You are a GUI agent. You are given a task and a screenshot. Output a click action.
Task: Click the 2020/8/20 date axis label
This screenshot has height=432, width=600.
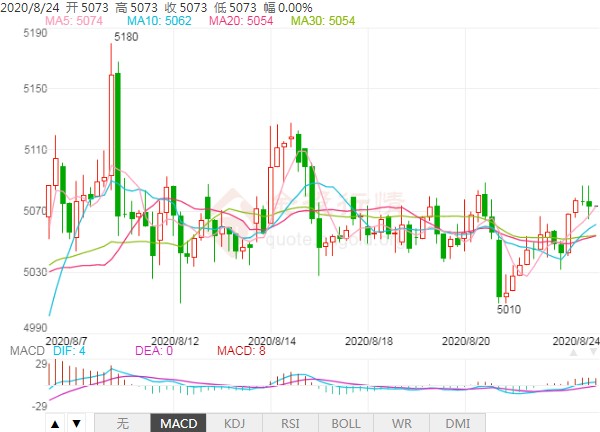click(466, 341)
